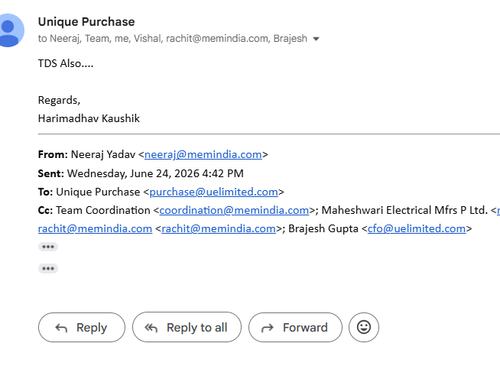
Task: Expand recipient details dropdown arrow
Action: pos(316,39)
